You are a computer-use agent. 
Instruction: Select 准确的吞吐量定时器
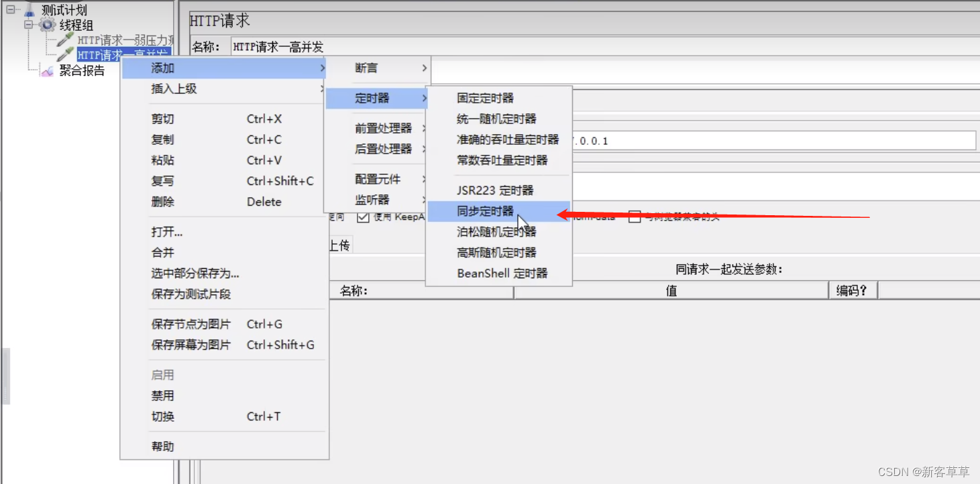(499, 139)
